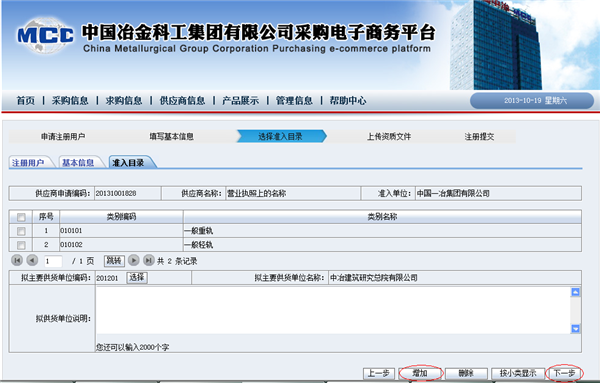Click the 共 2 条记录 record count
Image resolution: width=600 pixels, height=383 pixels.
click(x=177, y=261)
